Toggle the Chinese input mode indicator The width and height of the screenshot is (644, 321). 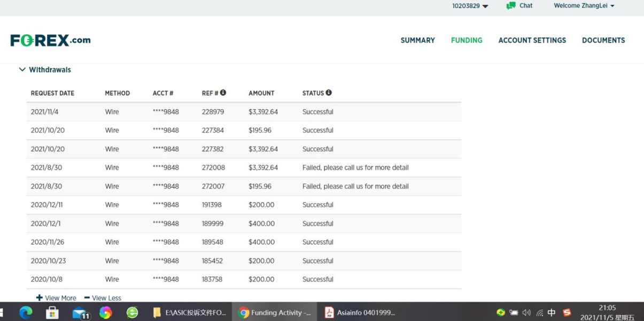[552, 312]
